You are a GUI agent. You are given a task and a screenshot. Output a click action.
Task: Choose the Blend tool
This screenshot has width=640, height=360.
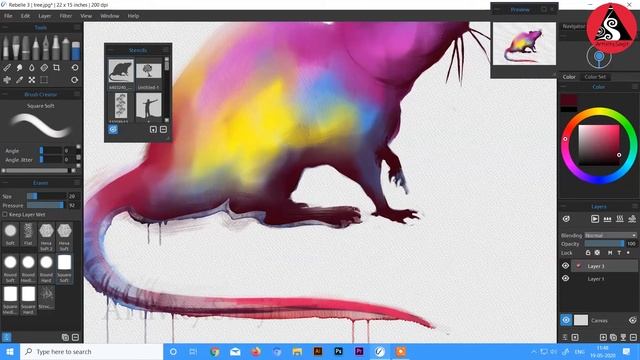[x=7, y=68]
